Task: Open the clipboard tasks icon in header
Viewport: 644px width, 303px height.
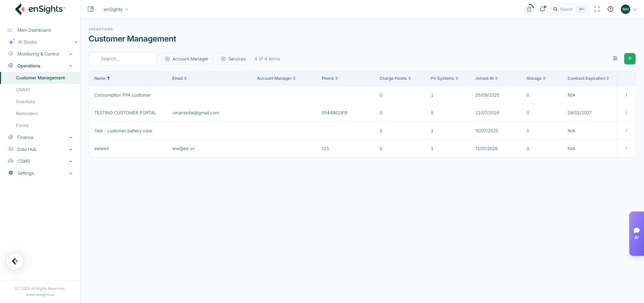Action: 529,9
